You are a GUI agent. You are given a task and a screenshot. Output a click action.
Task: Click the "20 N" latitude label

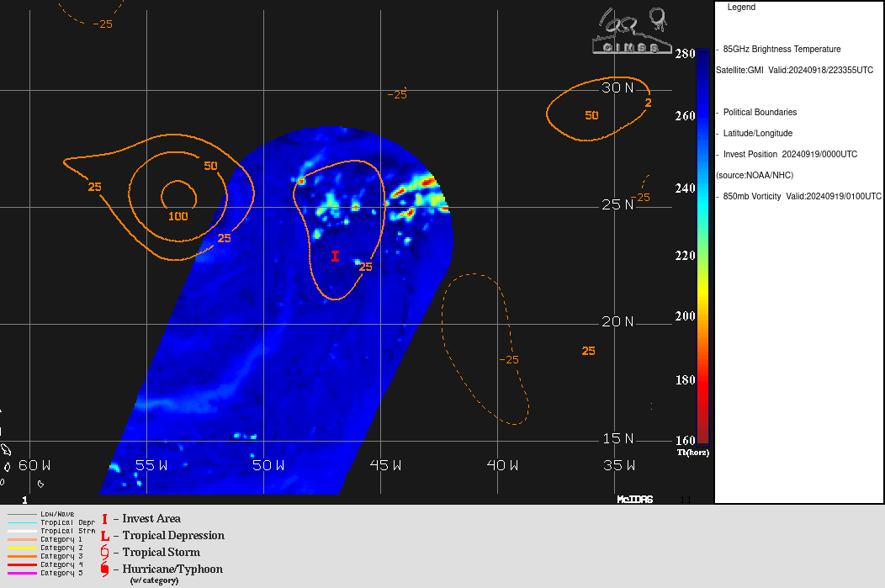click(617, 321)
